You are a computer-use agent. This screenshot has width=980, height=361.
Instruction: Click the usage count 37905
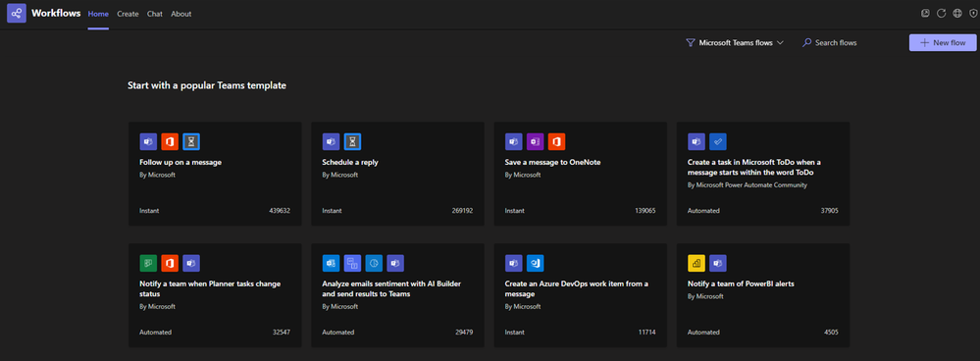(x=829, y=211)
